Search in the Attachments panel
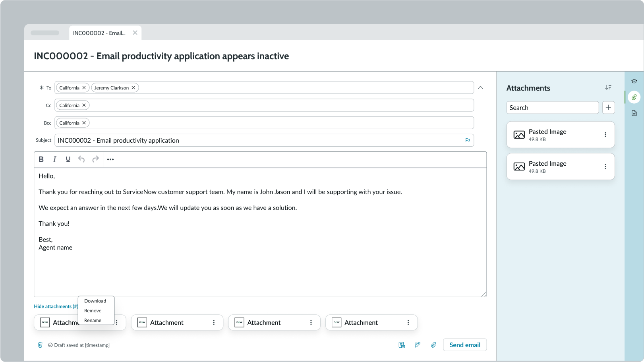 coord(552,108)
